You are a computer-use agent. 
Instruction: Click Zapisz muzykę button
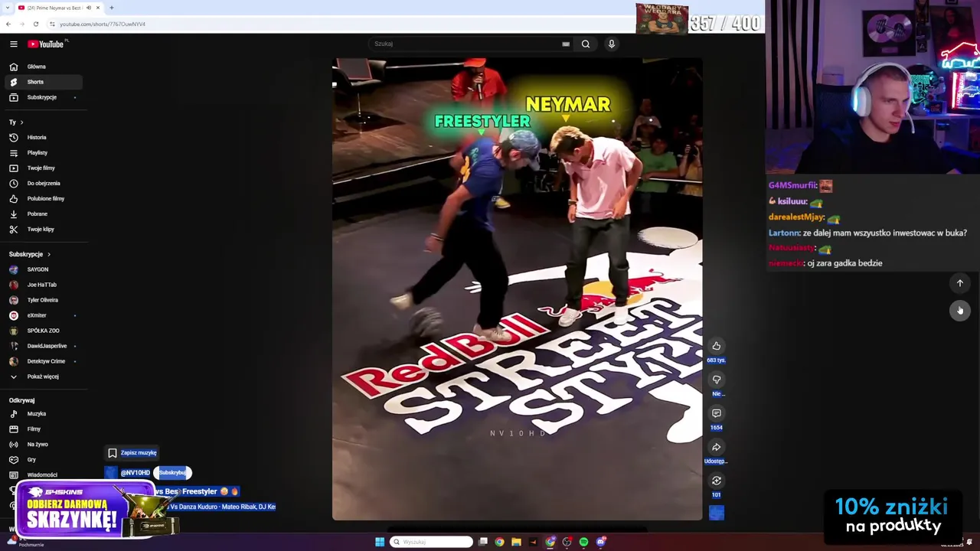click(x=132, y=453)
